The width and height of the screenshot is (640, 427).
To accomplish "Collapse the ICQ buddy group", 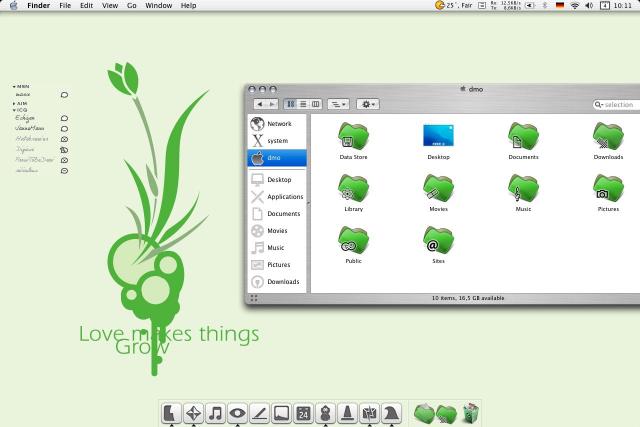I will (x=14, y=110).
